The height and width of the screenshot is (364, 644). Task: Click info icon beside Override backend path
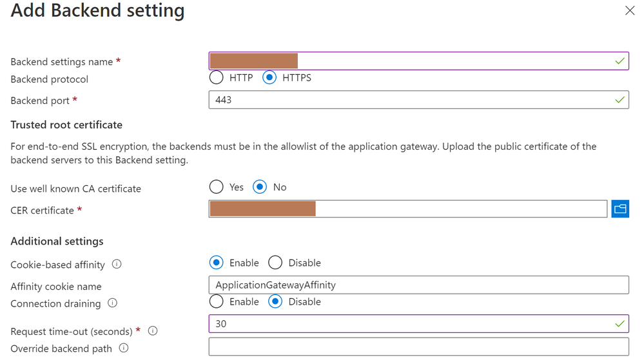click(124, 348)
